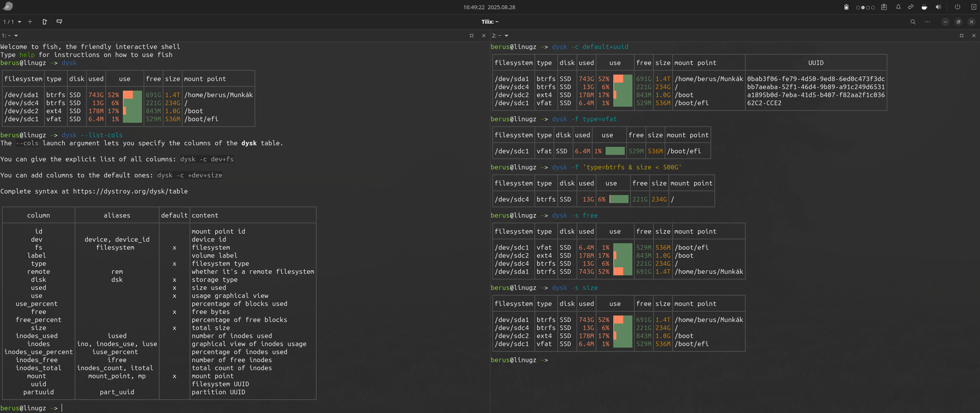Click the battery status icon
This screenshot has height=413, width=980.
click(846, 7)
